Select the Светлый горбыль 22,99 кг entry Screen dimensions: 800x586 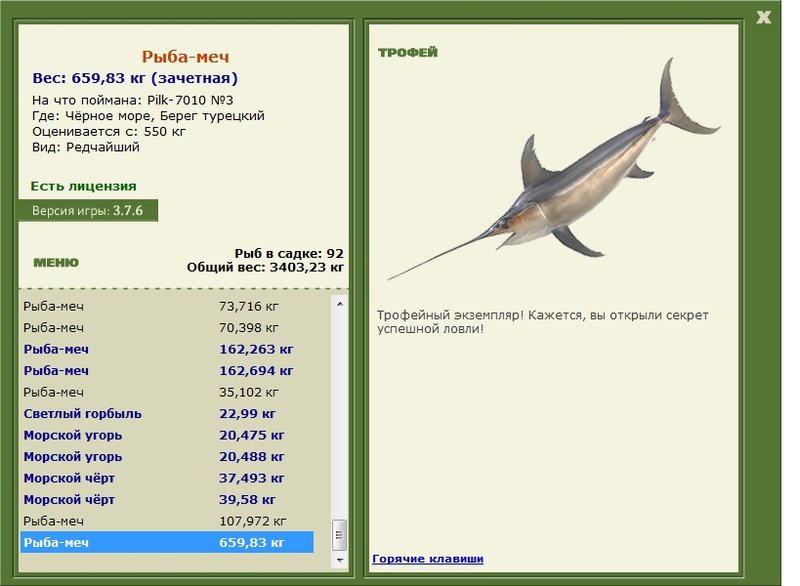(167, 414)
